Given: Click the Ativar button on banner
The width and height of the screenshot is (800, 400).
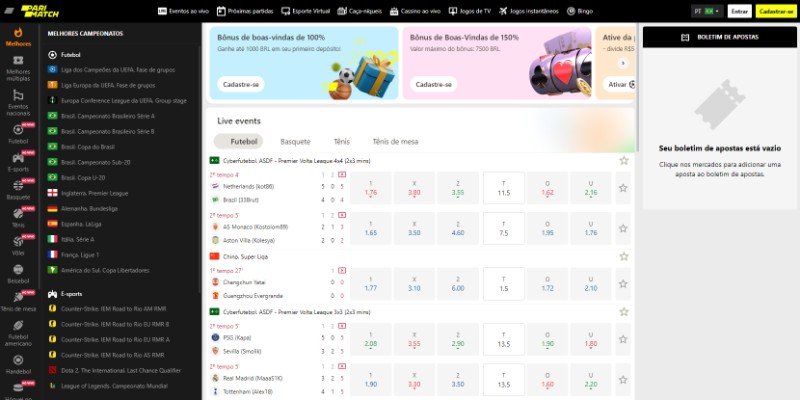Looking at the screenshot, I should click(619, 84).
